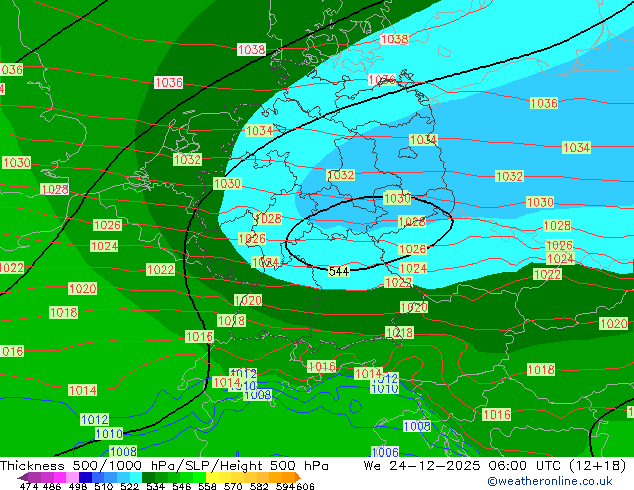634x490 pixels.
Task: Click the light pink legend swatch
Action: (x=72, y=477)
